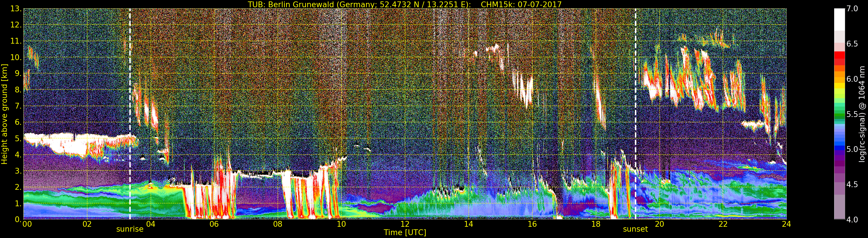Click the 4.0 value on the colorbar scale

pyautogui.click(x=852, y=220)
